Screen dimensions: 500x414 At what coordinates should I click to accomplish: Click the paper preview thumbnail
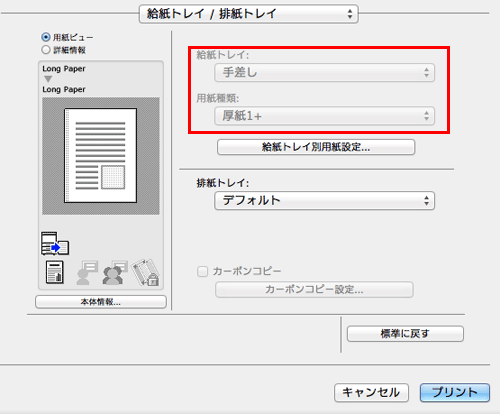tap(101, 156)
